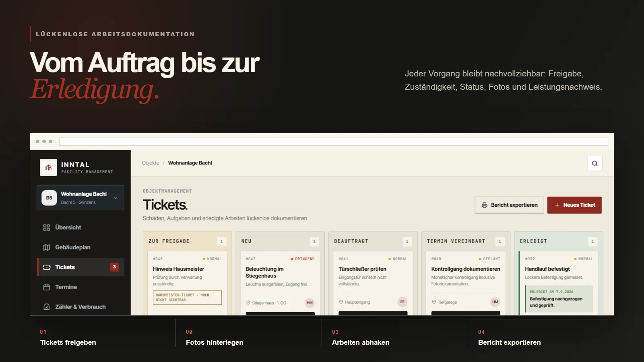Expand the Wohnanlage Bachl property selector
This screenshot has height=362, width=644.
pos(80,198)
